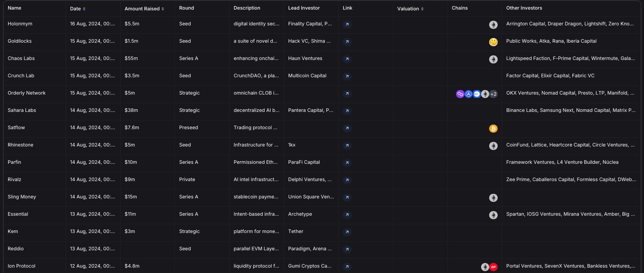Screen dimensions: 644x273
Task: Expand the +2 chains badge for Orderly Network
Action: (x=493, y=94)
